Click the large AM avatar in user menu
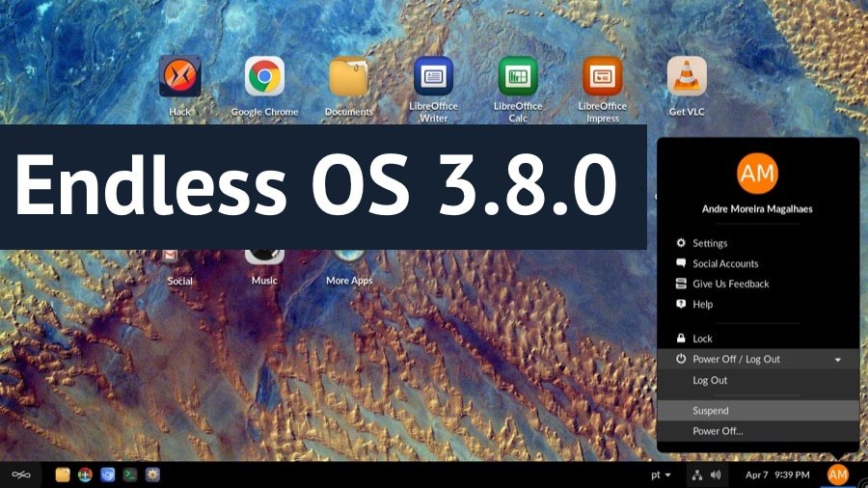 pyautogui.click(x=757, y=174)
